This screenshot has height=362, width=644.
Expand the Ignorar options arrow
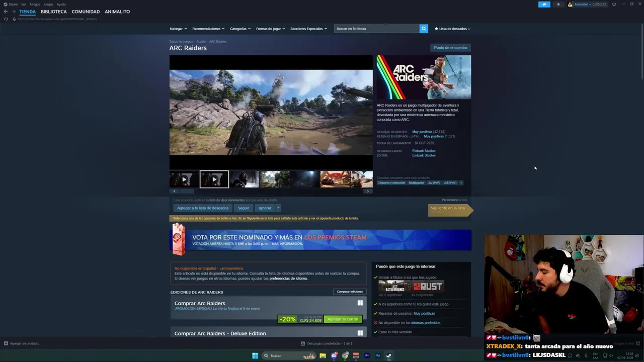coord(278,208)
